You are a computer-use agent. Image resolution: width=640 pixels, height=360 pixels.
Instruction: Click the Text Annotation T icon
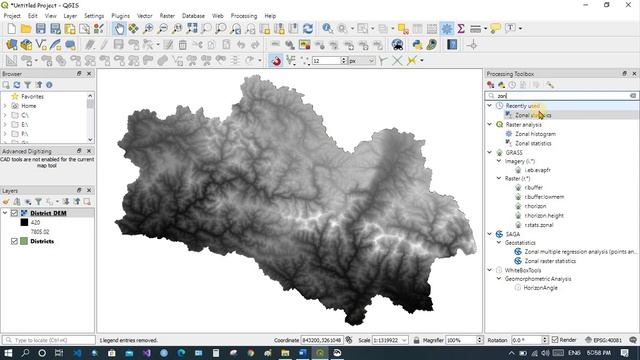click(x=510, y=28)
